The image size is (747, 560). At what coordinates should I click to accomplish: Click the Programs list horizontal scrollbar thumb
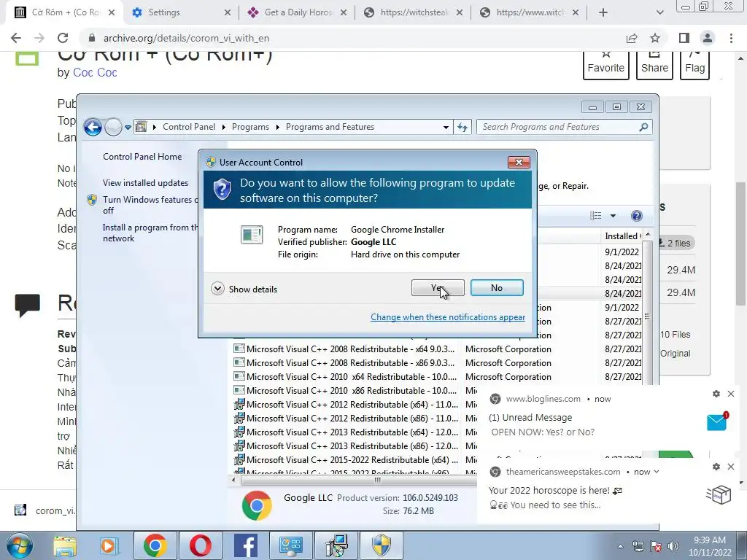360,480
